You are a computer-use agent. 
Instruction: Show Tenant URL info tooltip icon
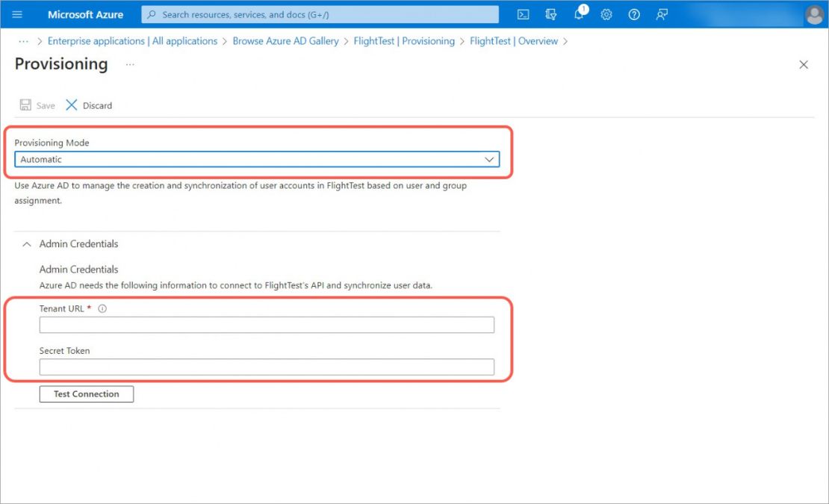tap(102, 308)
